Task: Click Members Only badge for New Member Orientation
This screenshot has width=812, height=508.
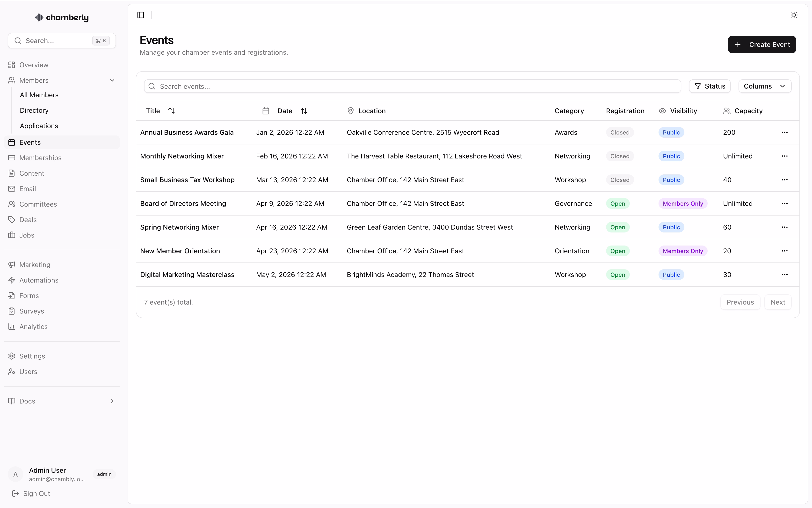Action: 683,251
